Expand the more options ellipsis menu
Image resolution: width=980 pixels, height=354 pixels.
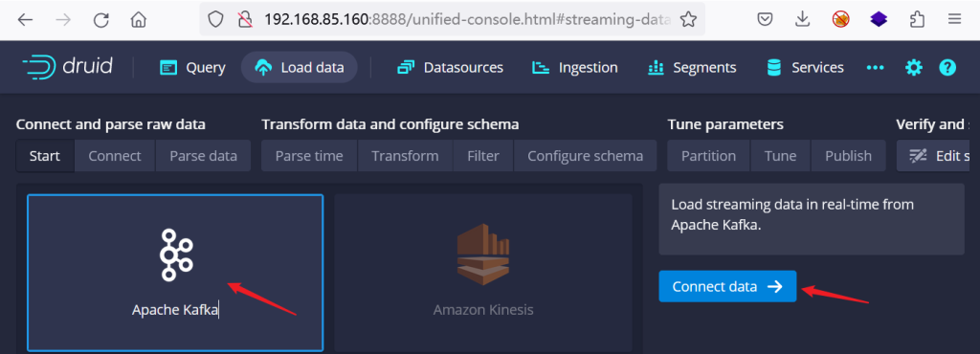pos(875,67)
